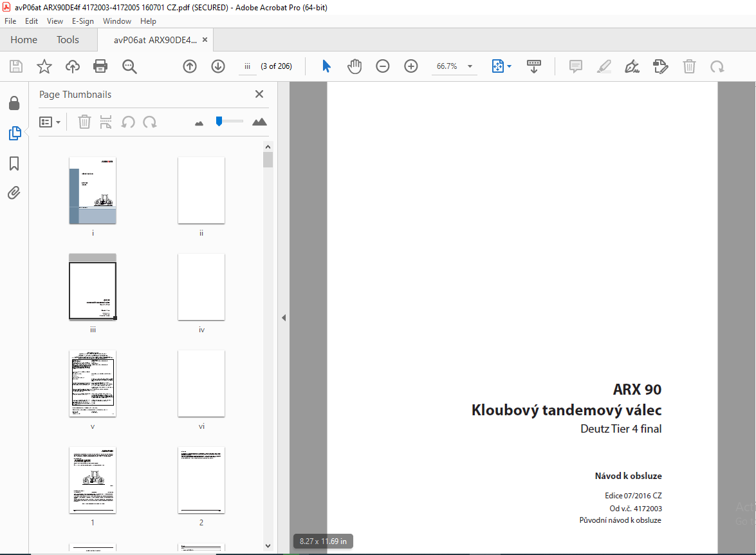Activate the Selection arrow tool

(x=326, y=66)
